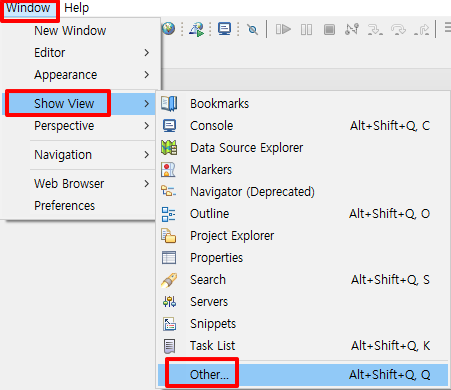
Task: Click the Search view pen icon
Action: coord(169,280)
